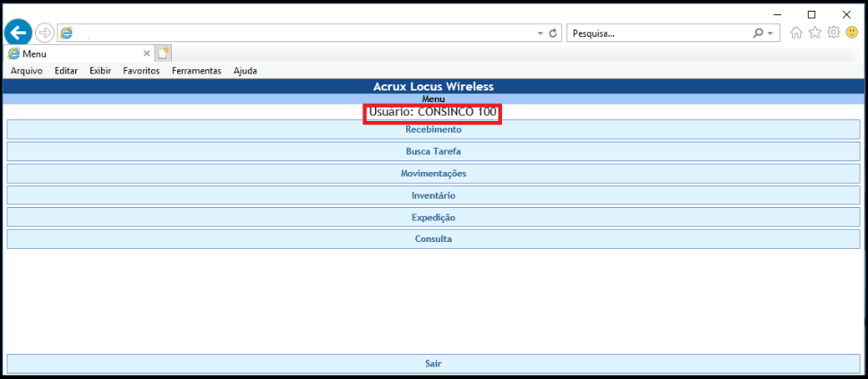Click the browser Forward arrow button
The image size is (868, 379).
(x=44, y=33)
